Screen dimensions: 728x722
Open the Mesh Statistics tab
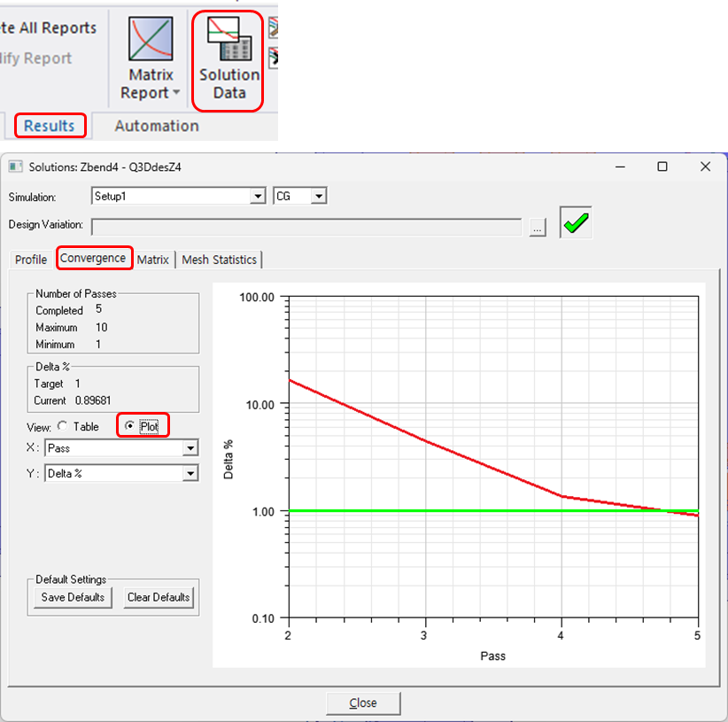point(219,260)
